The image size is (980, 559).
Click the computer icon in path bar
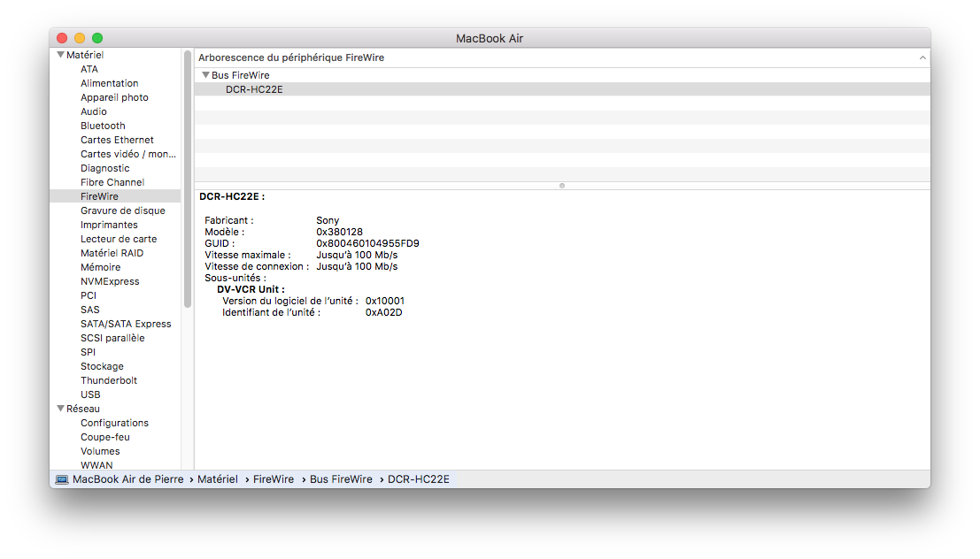click(62, 479)
